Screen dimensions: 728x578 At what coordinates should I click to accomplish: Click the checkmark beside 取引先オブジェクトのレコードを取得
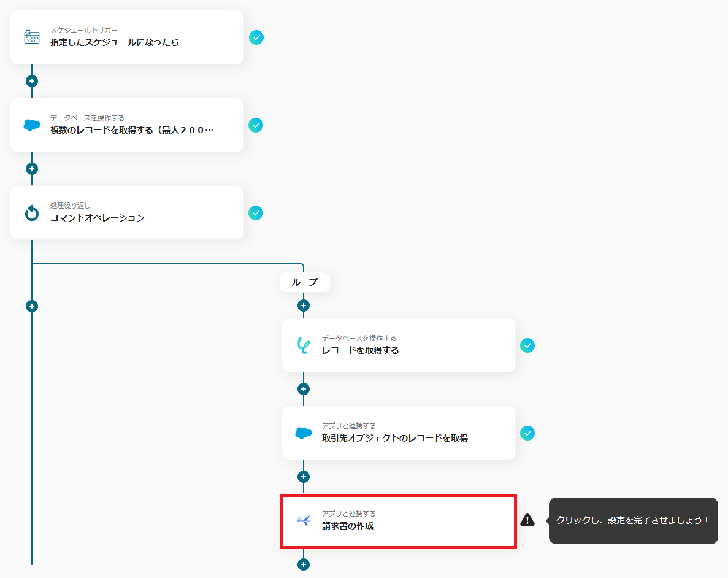coord(527,433)
